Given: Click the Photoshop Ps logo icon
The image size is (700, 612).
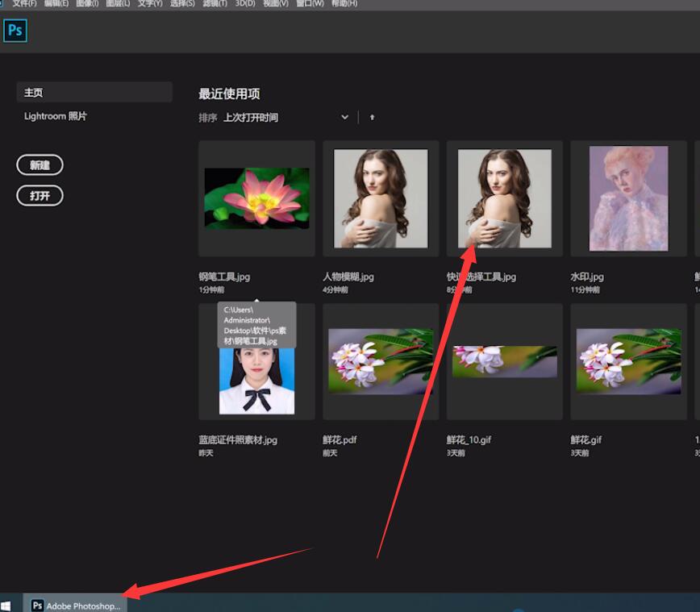Looking at the screenshot, I should (15, 31).
